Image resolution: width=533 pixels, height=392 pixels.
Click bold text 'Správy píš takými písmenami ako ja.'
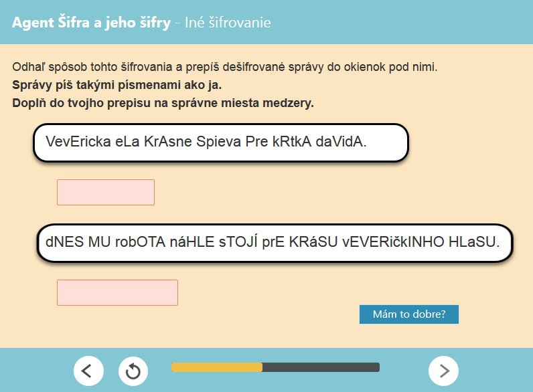117,85
